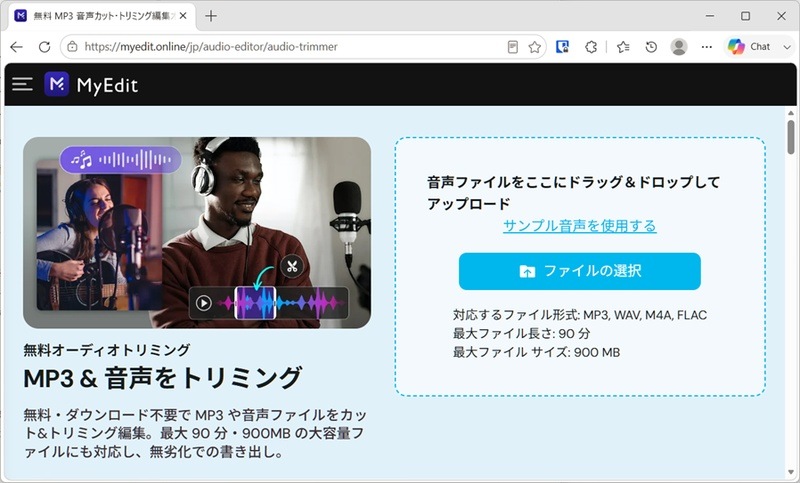Minimize the browser window
The image size is (800, 483).
[710, 16]
